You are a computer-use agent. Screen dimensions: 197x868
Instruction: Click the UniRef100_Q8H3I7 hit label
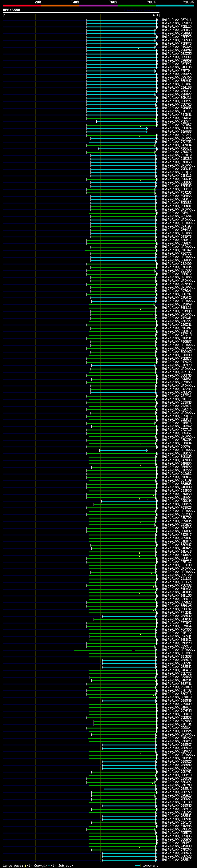(x=176, y=91)
